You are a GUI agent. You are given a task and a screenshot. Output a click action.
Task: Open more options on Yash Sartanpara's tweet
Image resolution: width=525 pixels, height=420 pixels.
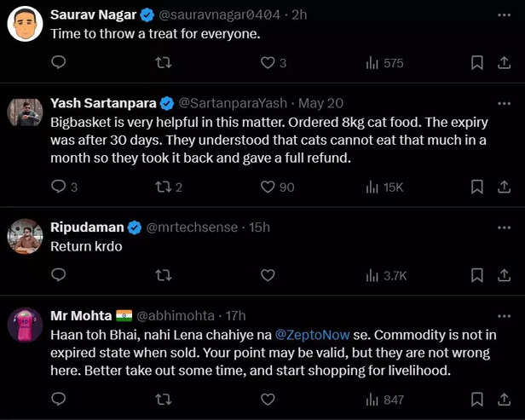point(503,102)
